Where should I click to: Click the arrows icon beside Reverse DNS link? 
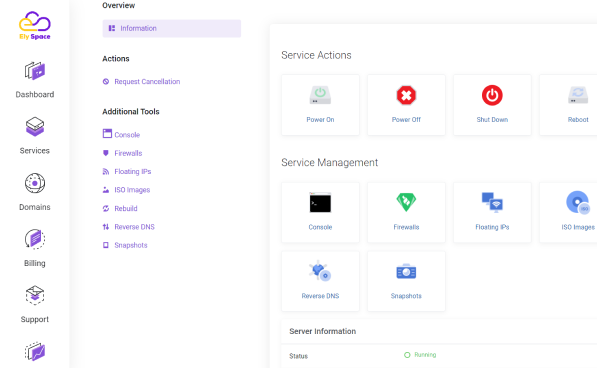[106, 227]
